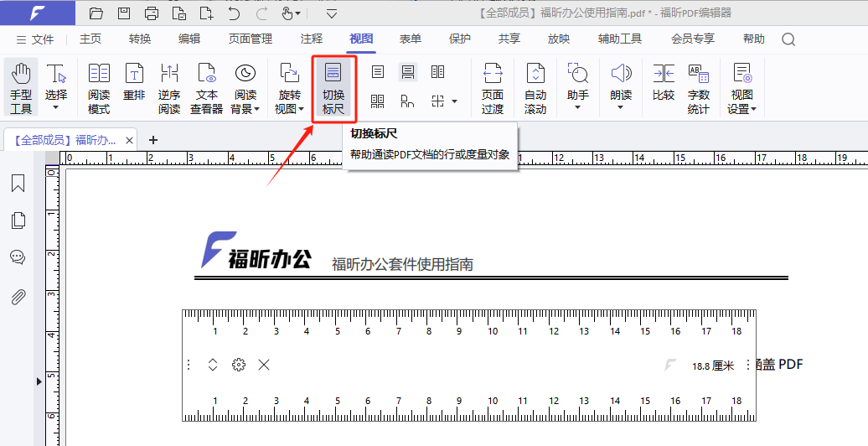Viewport: 868px width, 446px height.
Task: Toggle Auto Scroll (自动滚动)
Action: point(535,87)
